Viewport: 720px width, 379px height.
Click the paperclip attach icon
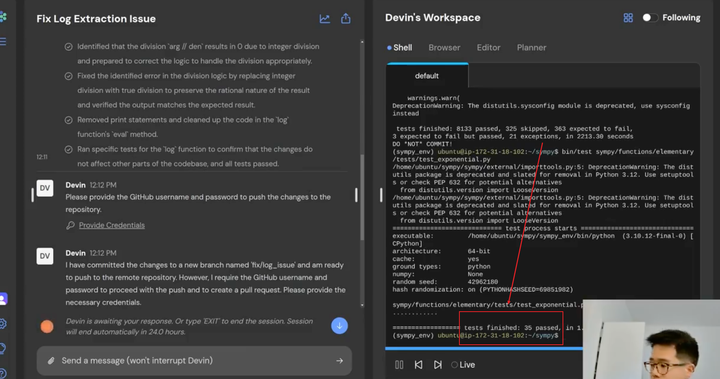click(51, 361)
